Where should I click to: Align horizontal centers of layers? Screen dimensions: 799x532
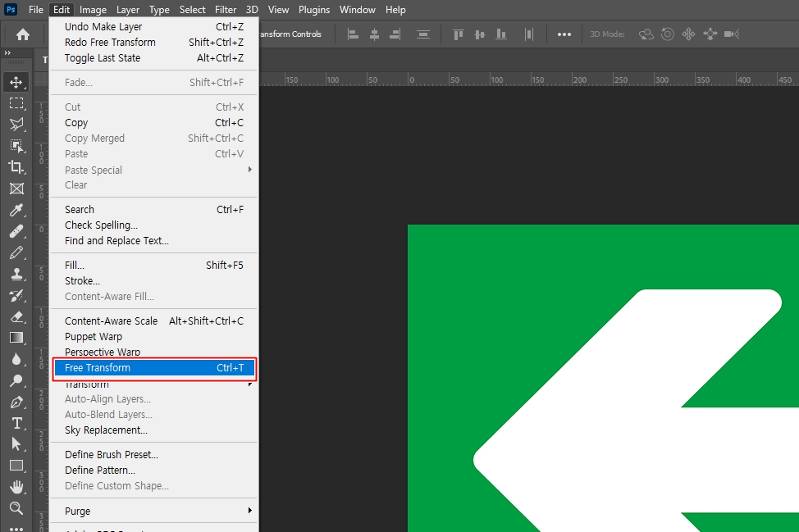pos(375,34)
